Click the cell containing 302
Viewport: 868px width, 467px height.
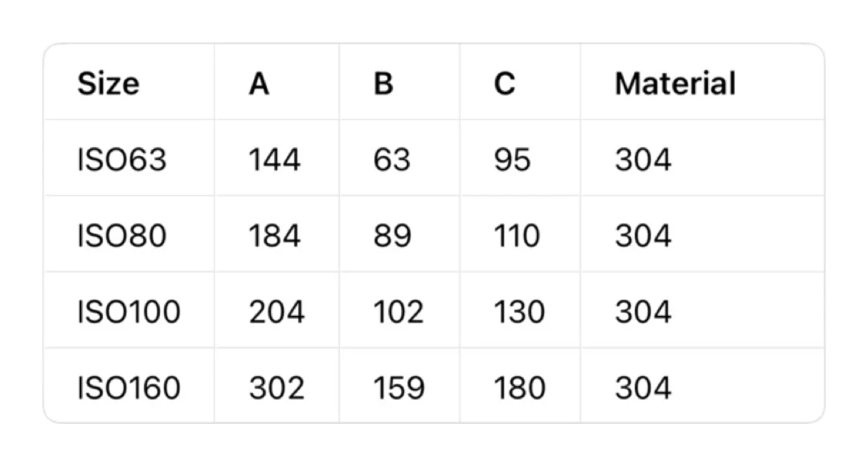point(276,387)
